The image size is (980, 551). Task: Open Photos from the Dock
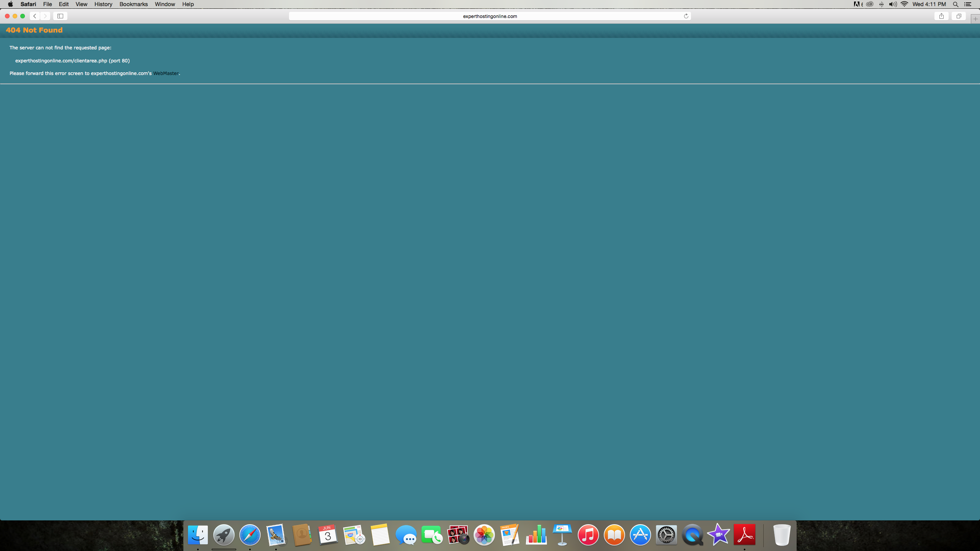coord(484,535)
